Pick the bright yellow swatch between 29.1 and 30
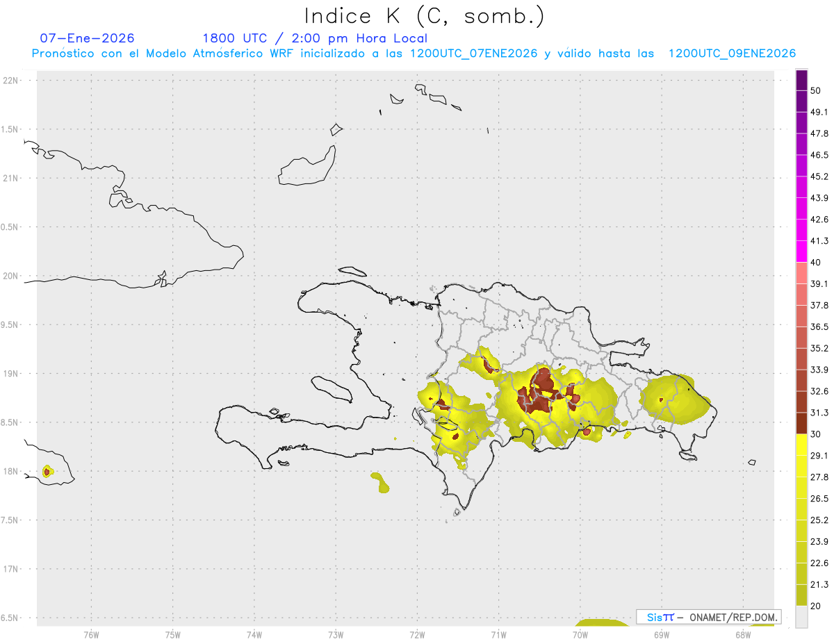This screenshot has height=644, width=834. [801, 445]
